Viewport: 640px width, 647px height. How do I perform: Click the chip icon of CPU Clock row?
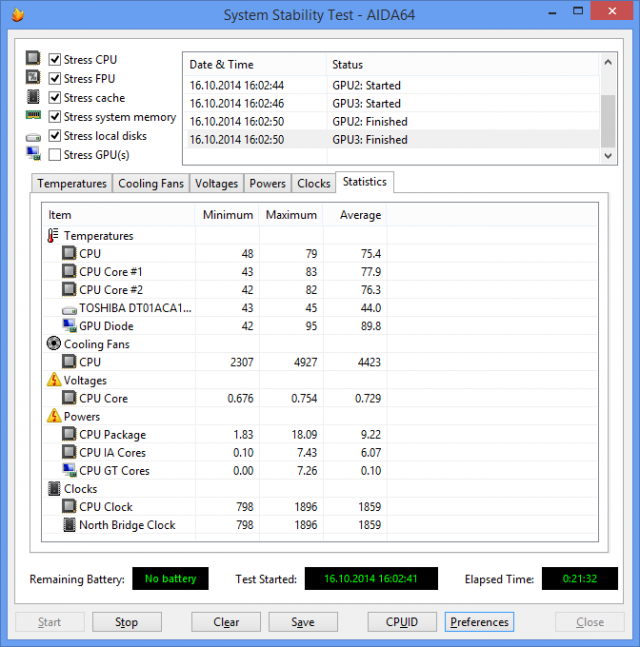pyautogui.click(x=69, y=506)
